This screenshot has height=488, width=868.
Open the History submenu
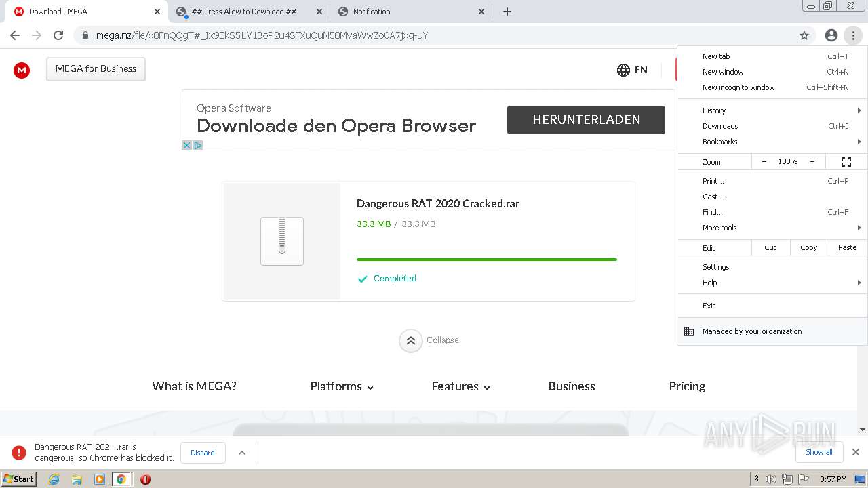coord(772,110)
